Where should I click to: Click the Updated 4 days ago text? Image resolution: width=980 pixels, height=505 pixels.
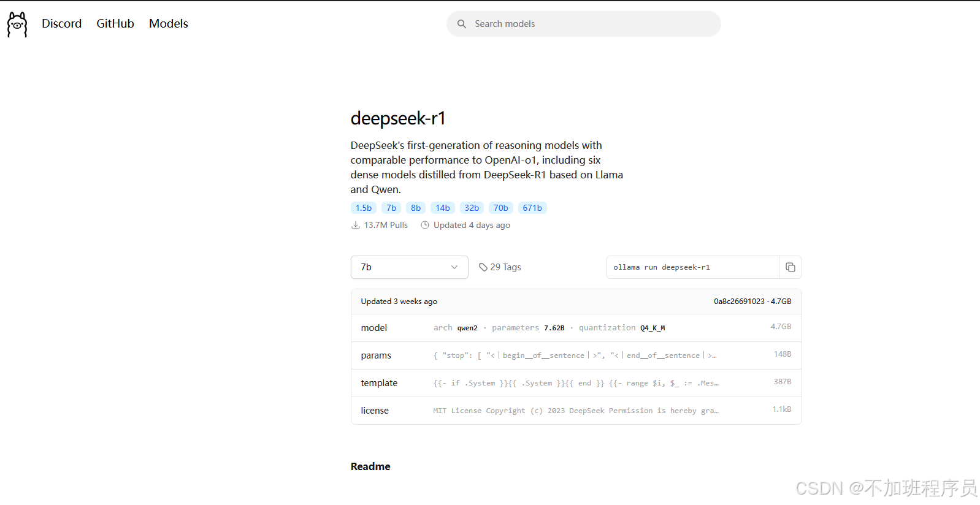472,225
